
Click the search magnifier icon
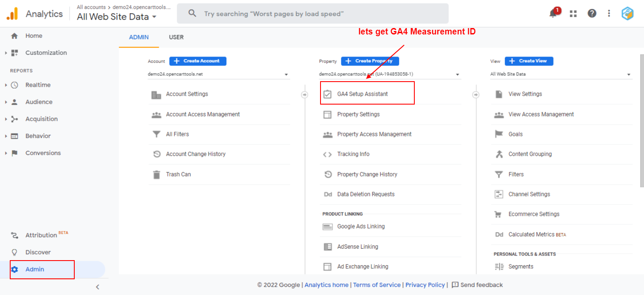192,14
